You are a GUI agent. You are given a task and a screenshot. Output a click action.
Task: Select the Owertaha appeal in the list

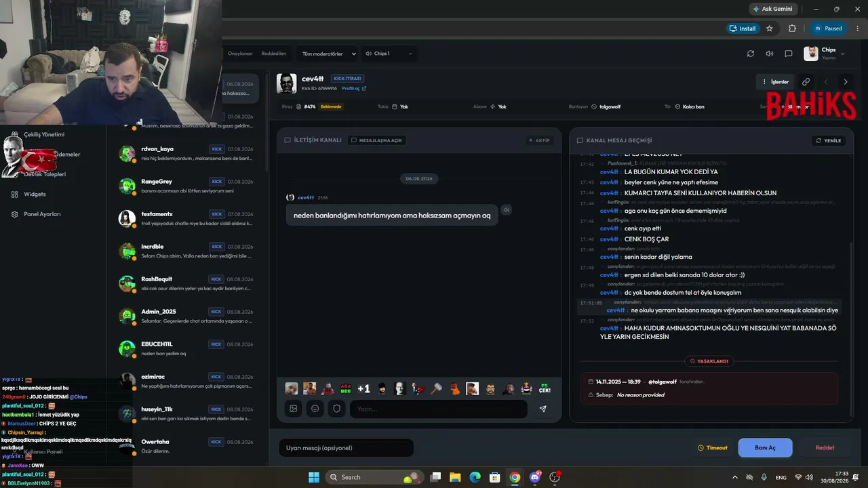tap(186, 446)
